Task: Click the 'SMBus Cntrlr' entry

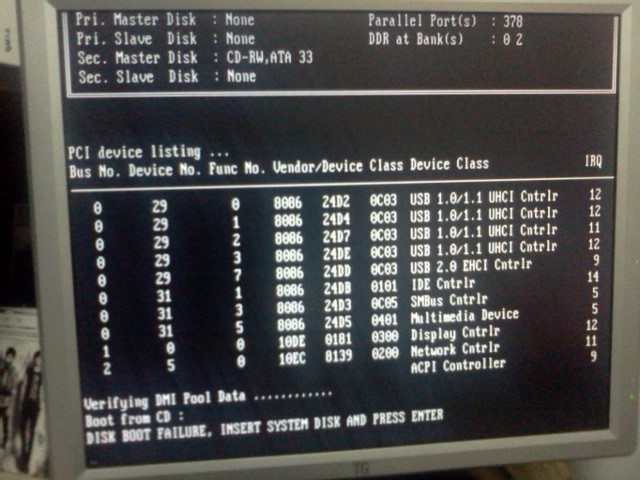Action: (449, 300)
